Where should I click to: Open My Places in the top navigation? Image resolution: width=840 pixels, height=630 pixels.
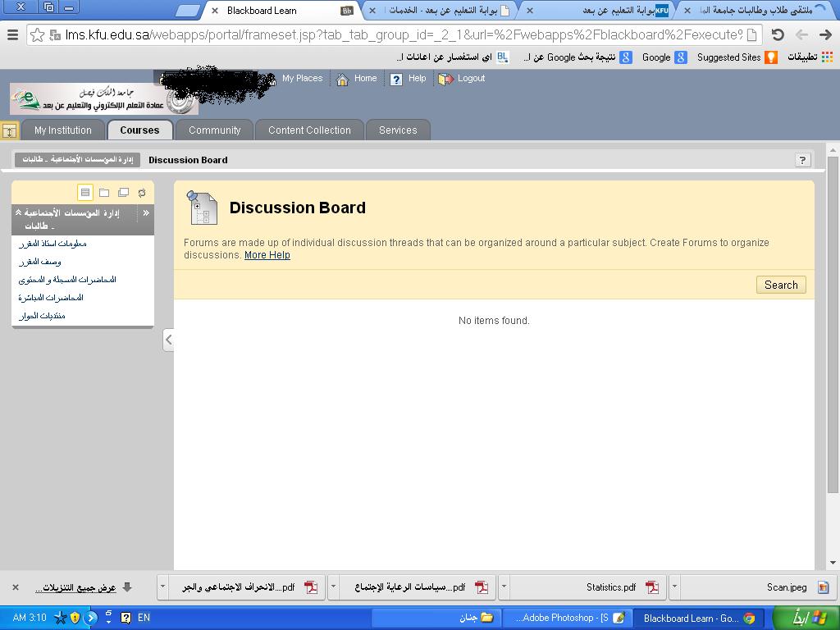(302, 78)
